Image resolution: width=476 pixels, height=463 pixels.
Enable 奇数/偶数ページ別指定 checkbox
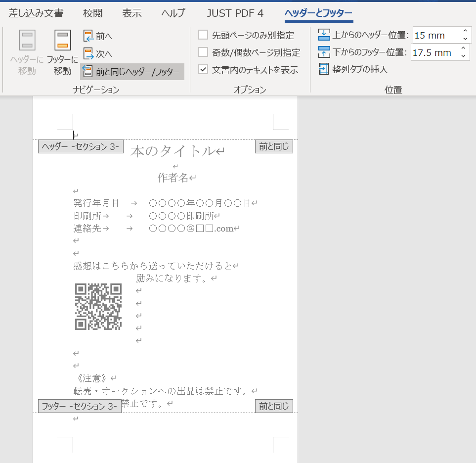[204, 52]
